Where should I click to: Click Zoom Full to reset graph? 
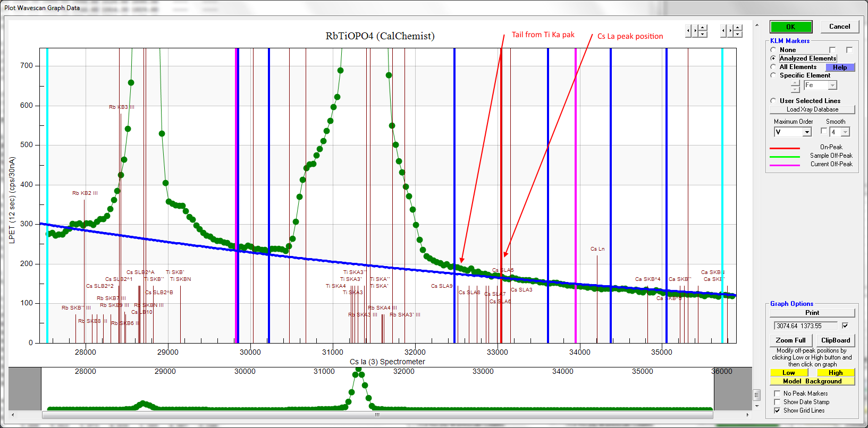point(790,340)
